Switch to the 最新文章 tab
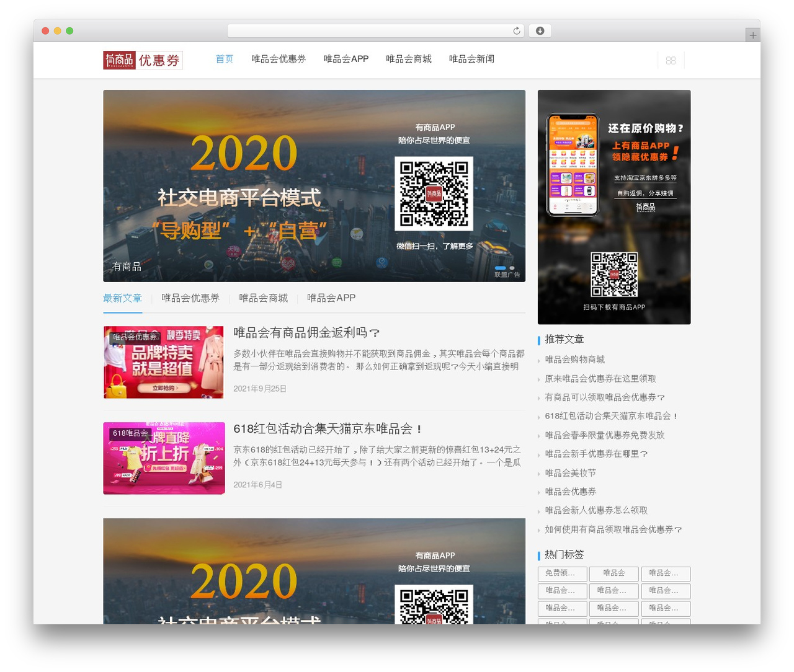This screenshot has height=672, width=794. tap(123, 298)
